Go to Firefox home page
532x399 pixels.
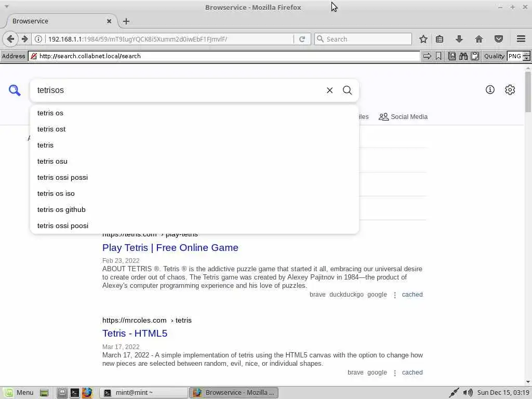(x=478, y=39)
